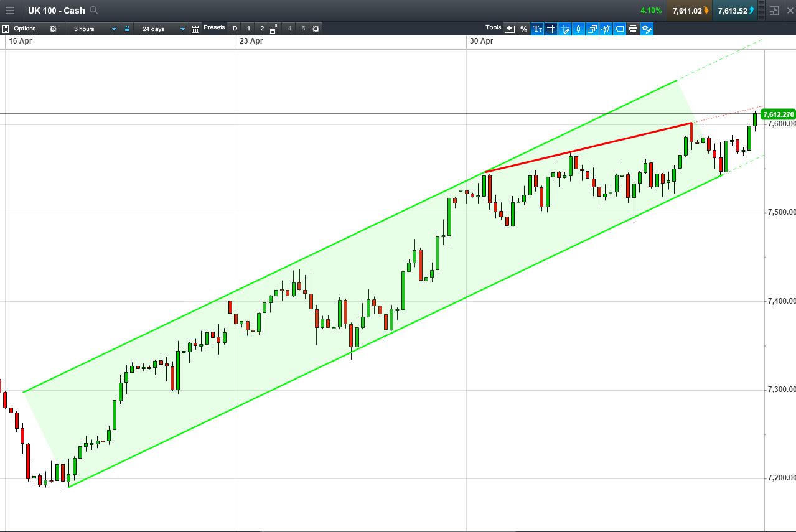Toggle the text label tool (Tт)
796x532 pixels.
[537, 29]
